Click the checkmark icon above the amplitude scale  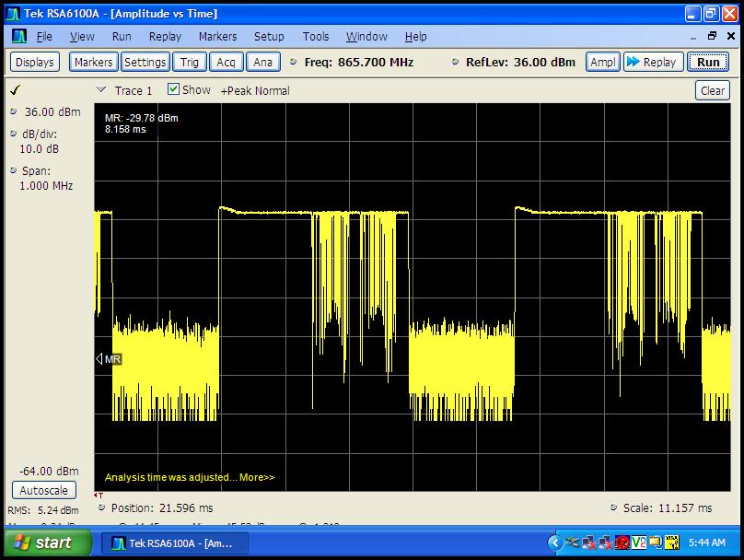15,90
